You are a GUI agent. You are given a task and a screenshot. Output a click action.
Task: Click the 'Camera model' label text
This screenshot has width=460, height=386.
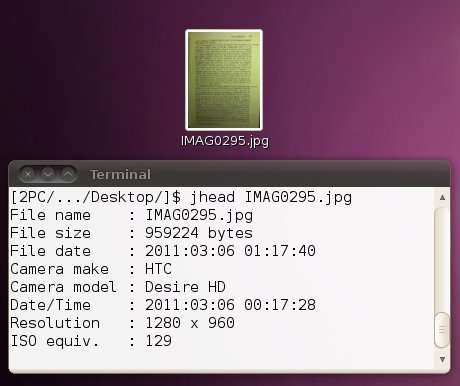(63, 287)
